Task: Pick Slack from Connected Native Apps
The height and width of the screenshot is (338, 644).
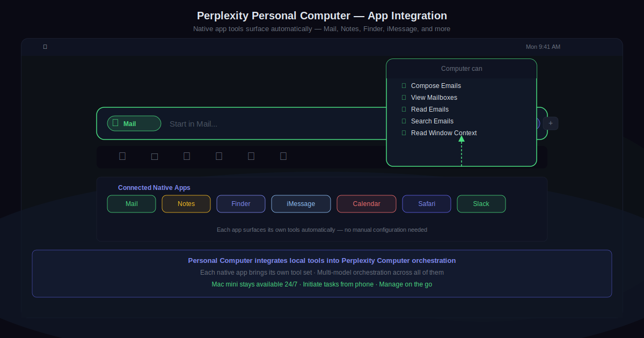Action: (481, 204)
